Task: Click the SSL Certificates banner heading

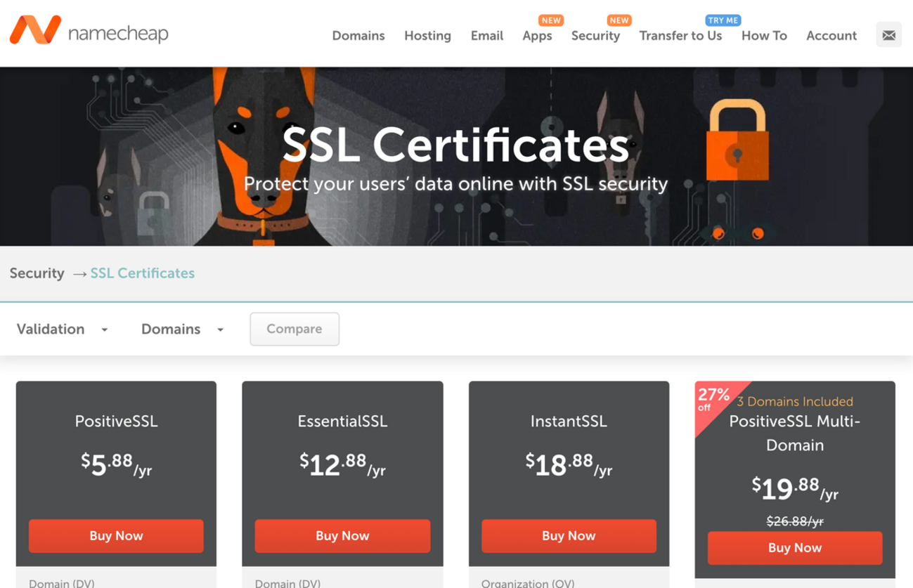Action: coord(455,145)
